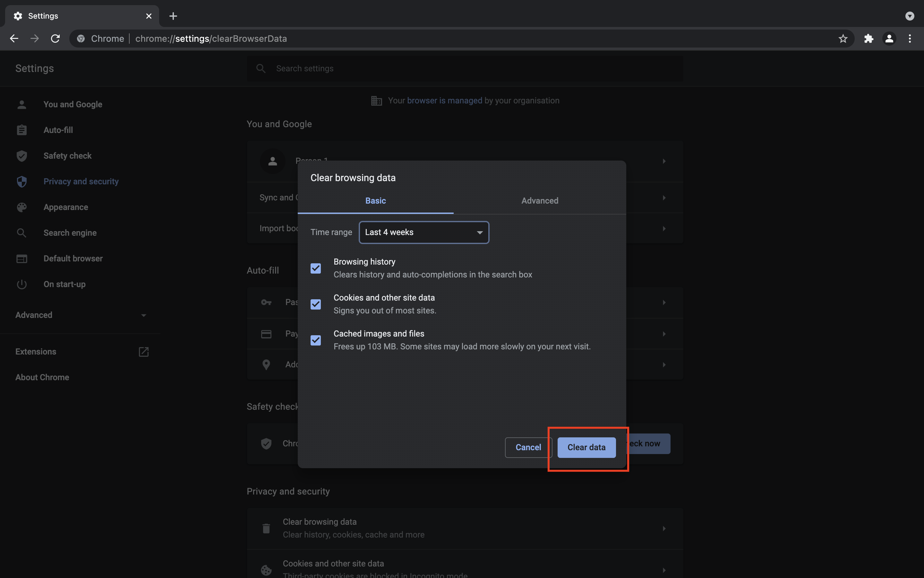Click the Addresses location pin icon
Image resolution: width=924 pixels, height=578 pixels.
tap(266, 365)
